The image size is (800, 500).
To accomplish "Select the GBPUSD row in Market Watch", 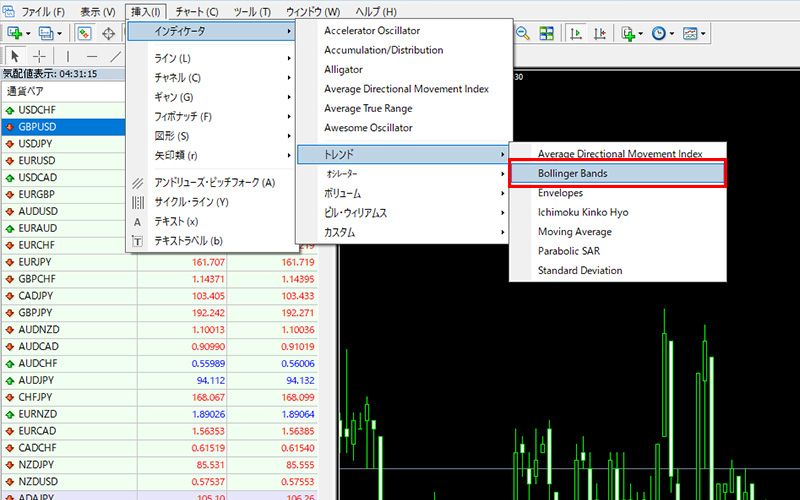I will tap(38, 127).
